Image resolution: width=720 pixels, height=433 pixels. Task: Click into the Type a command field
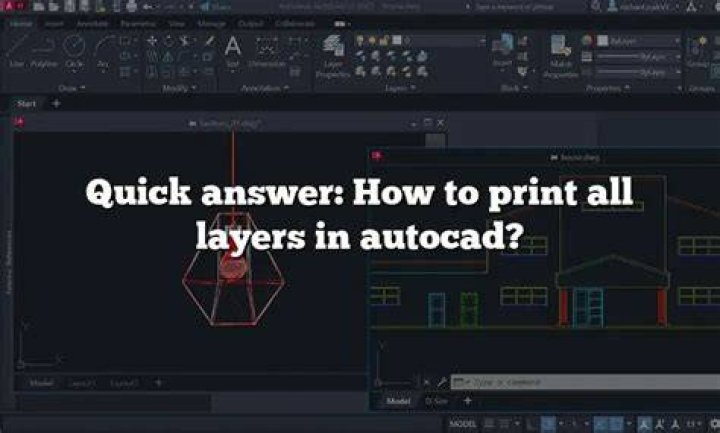click(585, 382)
